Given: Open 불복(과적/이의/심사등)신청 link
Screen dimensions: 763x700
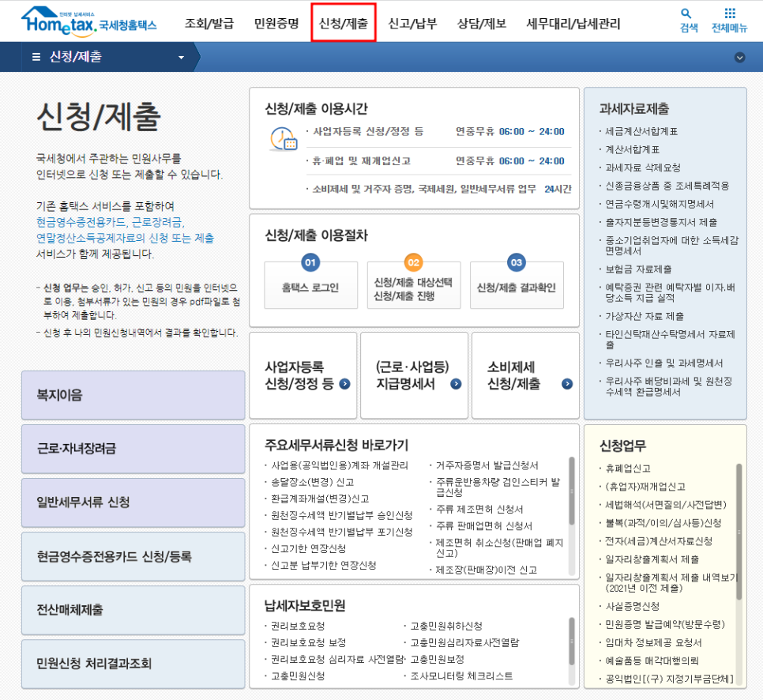Looking at the screenshot, I should click(x=663, y=523).
